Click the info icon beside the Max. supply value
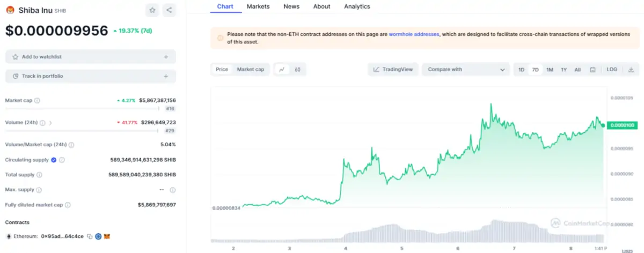Viewport: 644px width, 253px height. 172,190
